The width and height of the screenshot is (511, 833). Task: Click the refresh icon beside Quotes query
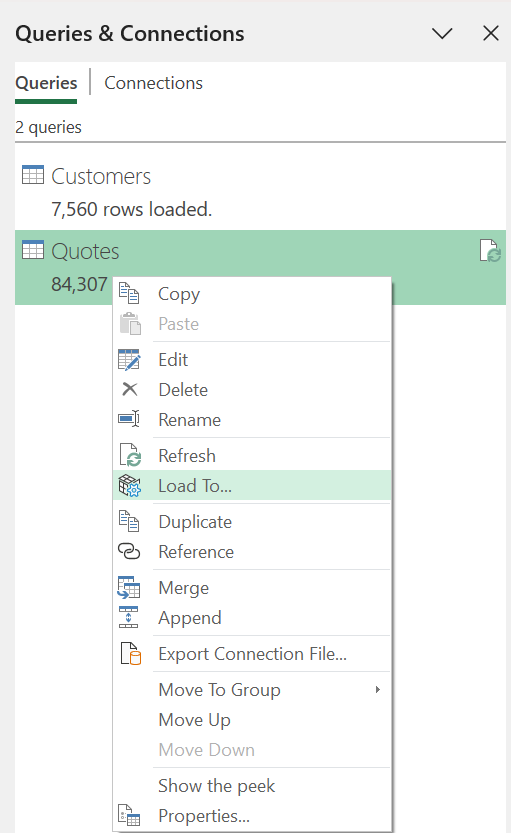click(x=490, y=250)
